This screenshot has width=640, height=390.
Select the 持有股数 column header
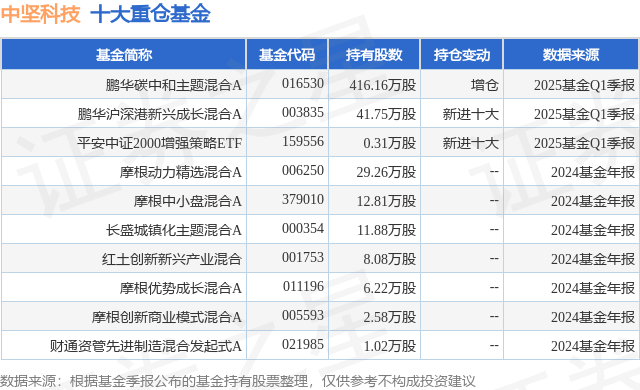pos(374,55)
